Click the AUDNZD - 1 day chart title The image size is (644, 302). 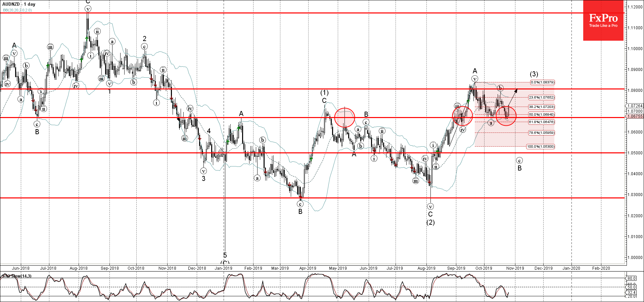(x=19, y=4)
